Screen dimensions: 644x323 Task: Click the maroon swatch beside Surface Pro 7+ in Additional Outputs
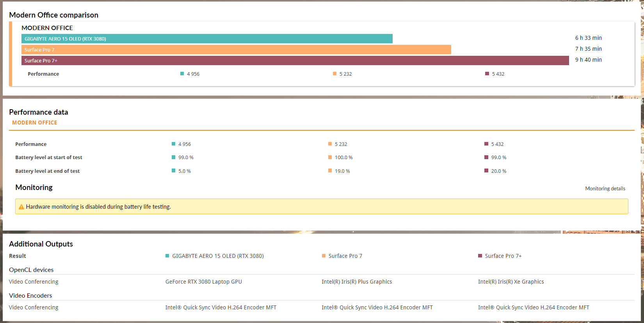point(480,256)
